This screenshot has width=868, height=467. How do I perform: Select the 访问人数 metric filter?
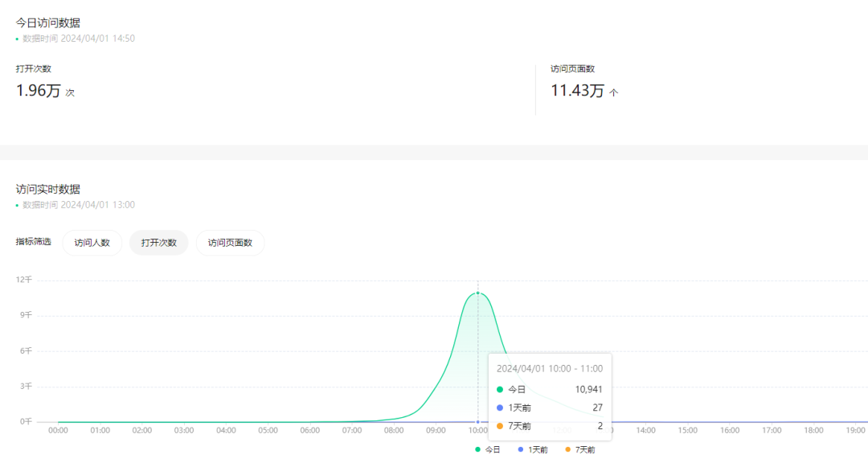coord(92,243)
